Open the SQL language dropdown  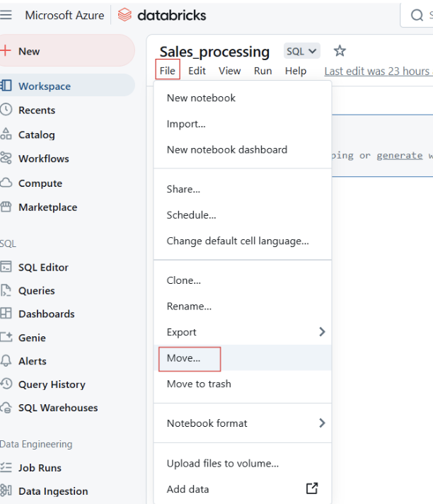301,51
